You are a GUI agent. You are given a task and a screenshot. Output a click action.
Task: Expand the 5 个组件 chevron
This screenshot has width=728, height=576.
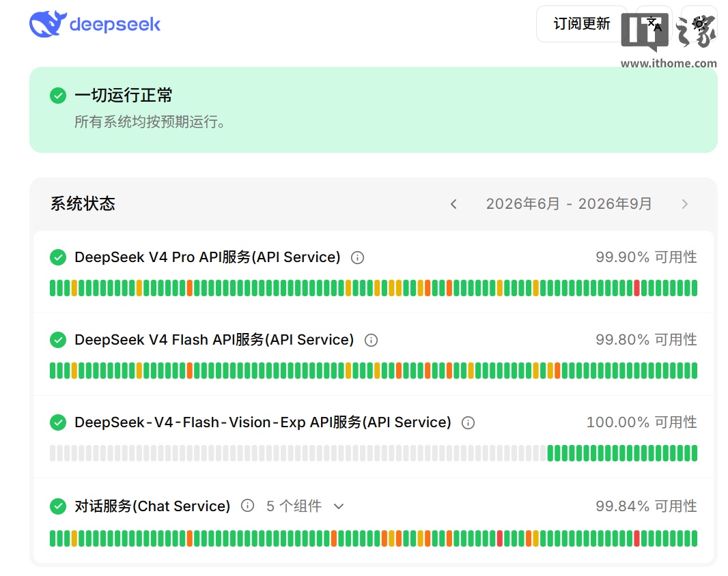[x=339, y=506]
